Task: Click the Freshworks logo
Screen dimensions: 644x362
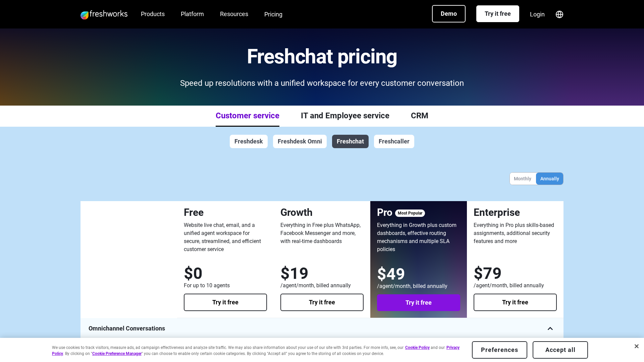Action: click(x=104, y=14)
